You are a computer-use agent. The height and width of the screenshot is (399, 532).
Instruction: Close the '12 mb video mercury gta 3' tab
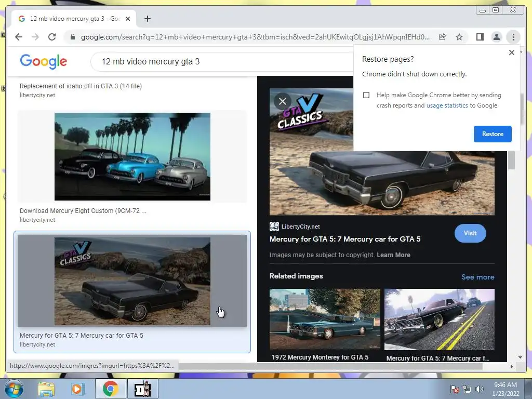click(128, 19)
